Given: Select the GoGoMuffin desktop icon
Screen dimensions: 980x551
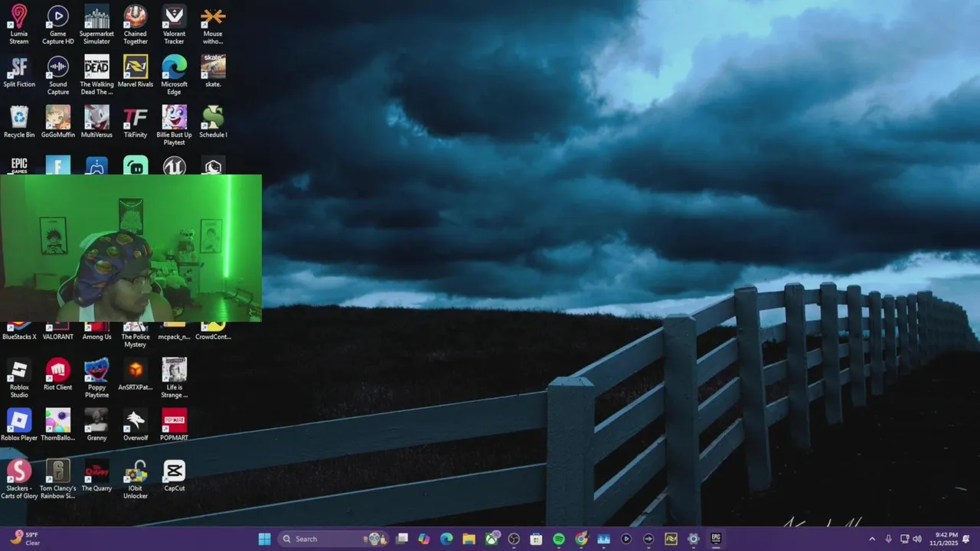Looking at the screenshot, I should [x=58, y=122].
